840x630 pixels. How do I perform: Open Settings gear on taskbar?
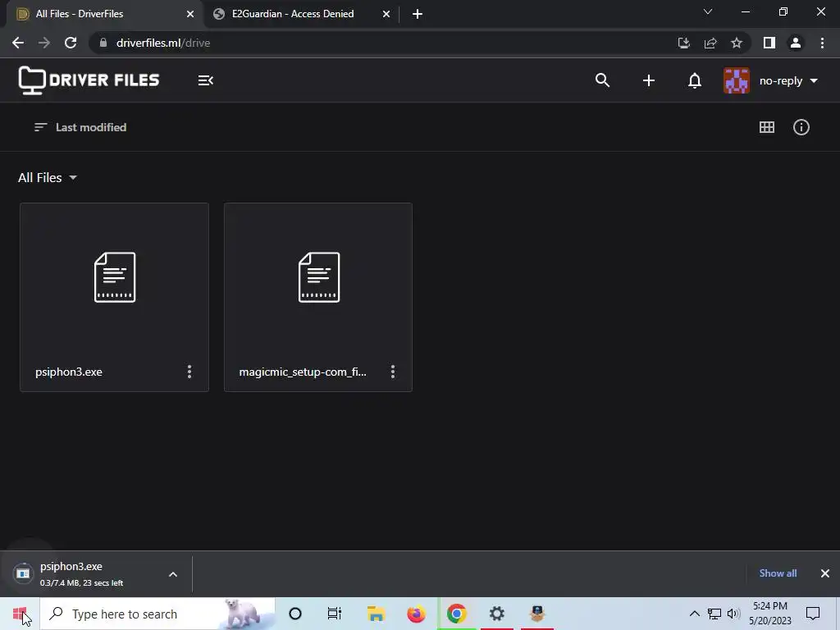coord(496,614)
